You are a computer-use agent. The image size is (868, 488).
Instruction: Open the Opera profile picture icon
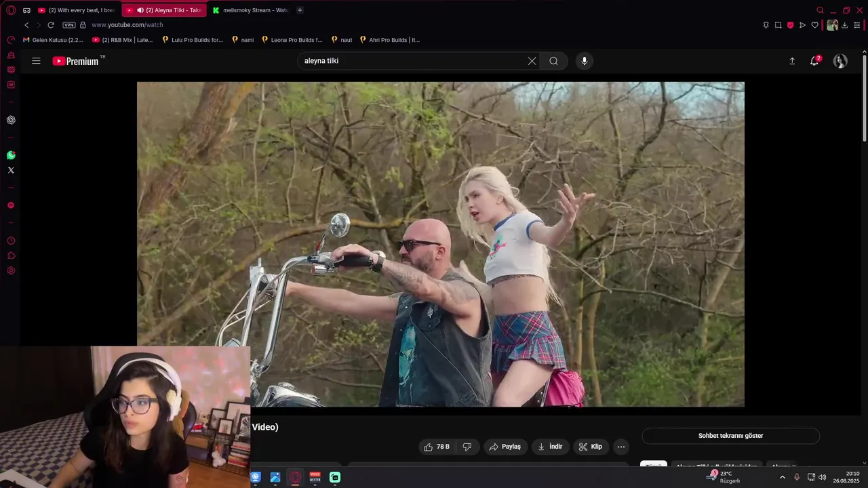click(x=832, y=25)
